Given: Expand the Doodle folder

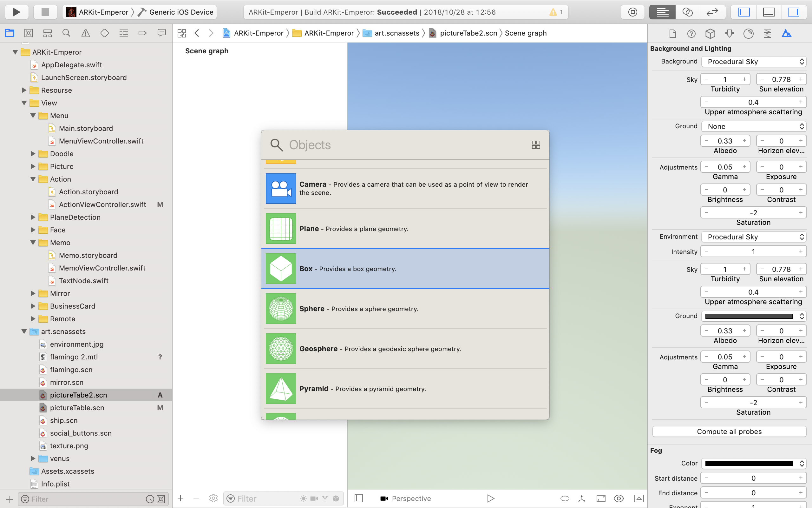Looking at the screenshot, I should point(33,154).
